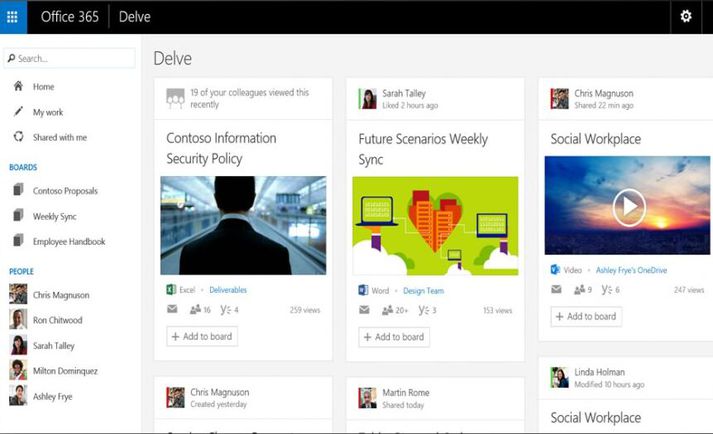This screenshot has width=713, height=434.
Task: Open the Employee Handbook board
Action: [x=69, y=241]
